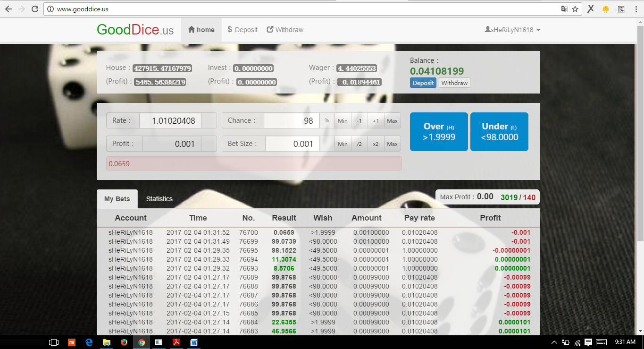Click the Wager value 4.44025553

356,68
